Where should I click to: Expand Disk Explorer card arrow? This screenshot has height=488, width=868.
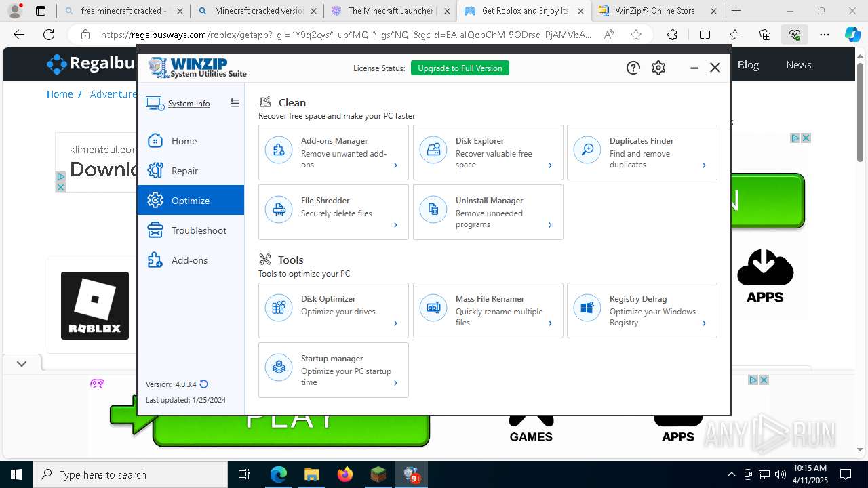pyautogui.click(x=550, y=165)
